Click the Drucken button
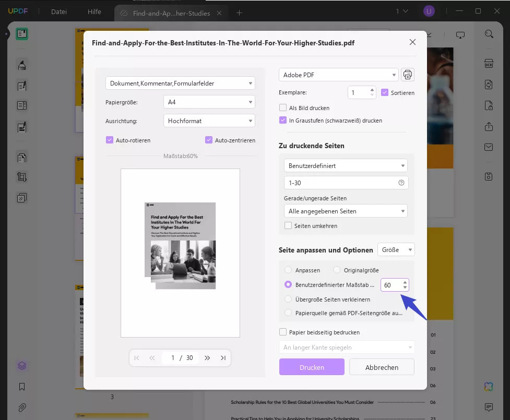Screen dimensions: 510x420 (312, 367)
